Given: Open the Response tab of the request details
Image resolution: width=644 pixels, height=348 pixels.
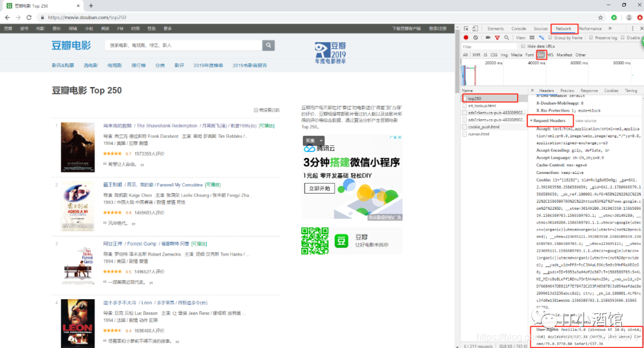Looking at the screenshot, I should (x=589, y=91).
